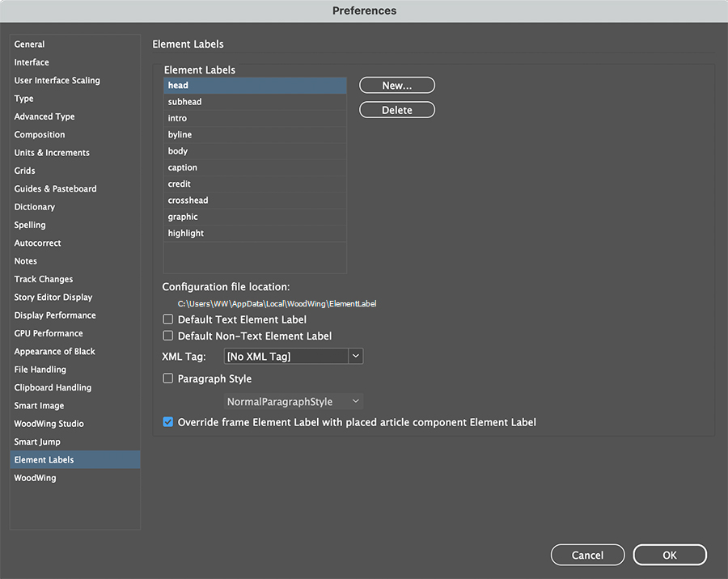Open the Interface preferences category
Screen dimensions: 728x579
75,62
